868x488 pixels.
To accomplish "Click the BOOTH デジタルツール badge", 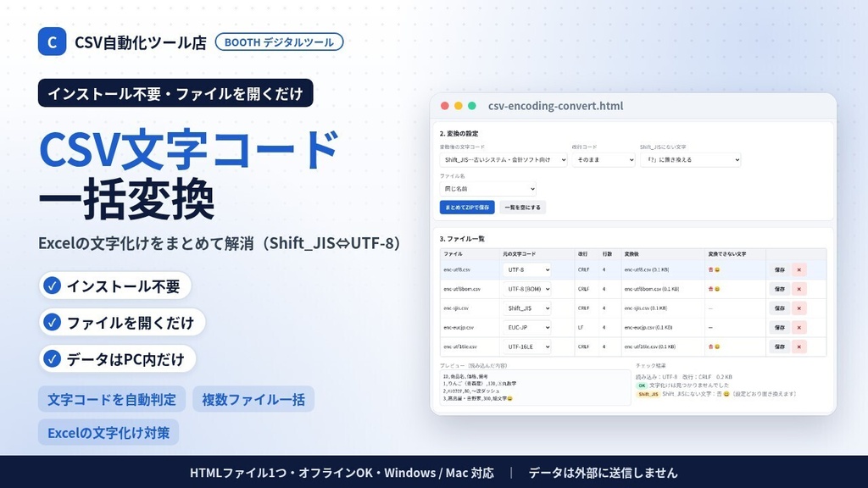I will coord(279,42).
